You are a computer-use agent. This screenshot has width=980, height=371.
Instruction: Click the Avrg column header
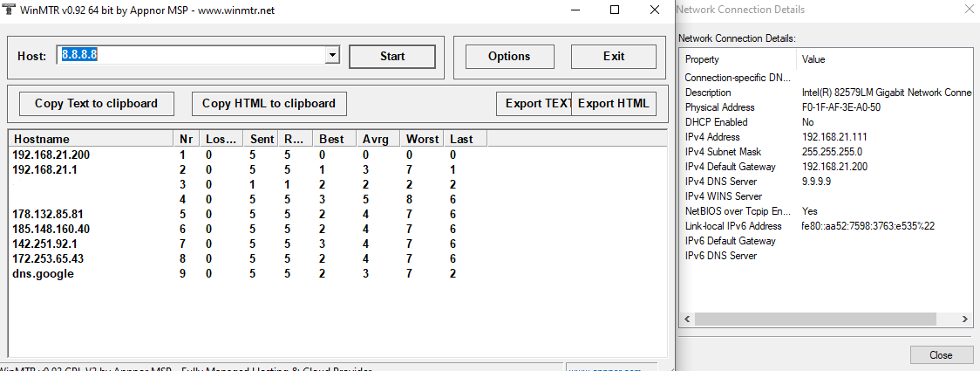pyautogui.click(x=378, y=139)
